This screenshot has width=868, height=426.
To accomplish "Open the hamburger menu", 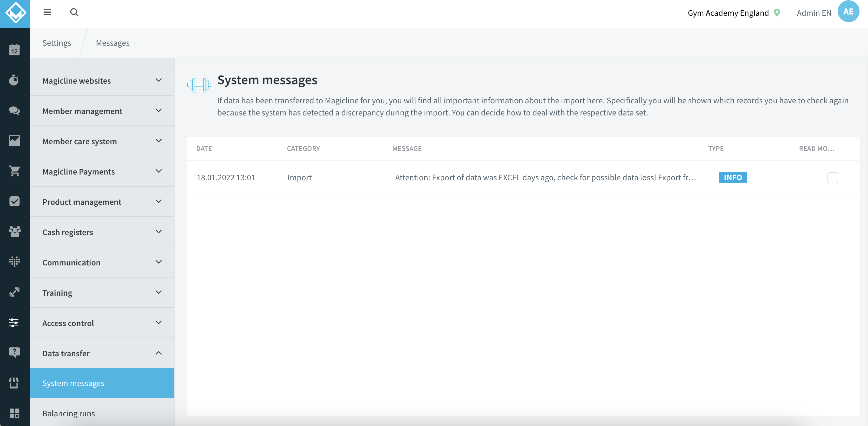I will (x=47, y=12).
